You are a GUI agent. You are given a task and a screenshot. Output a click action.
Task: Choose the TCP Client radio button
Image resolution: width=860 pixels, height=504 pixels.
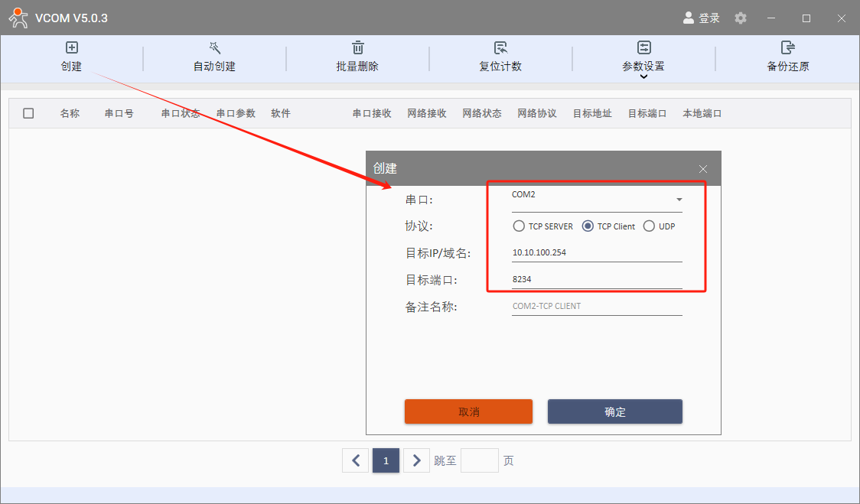588,226
